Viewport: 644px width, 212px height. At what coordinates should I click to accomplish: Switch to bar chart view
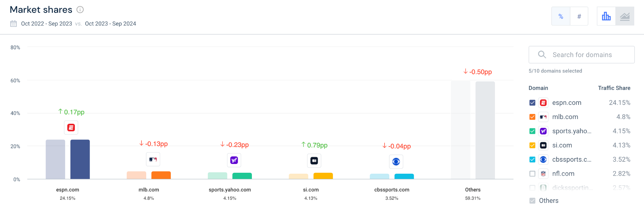point(606,16)
